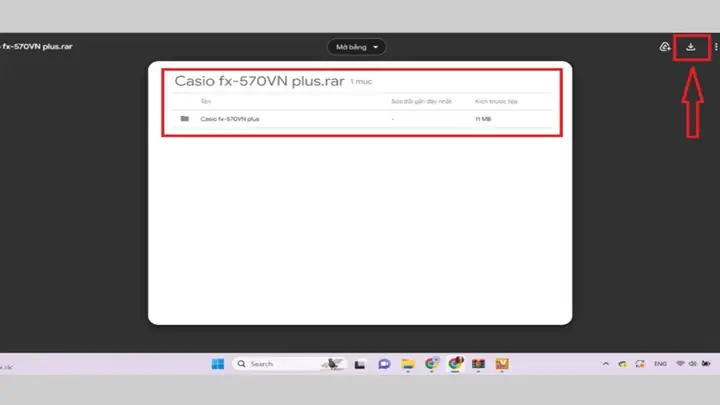Click the battery status tray icon
Viewport: 720px width, 405px height.
coord(706,364)
